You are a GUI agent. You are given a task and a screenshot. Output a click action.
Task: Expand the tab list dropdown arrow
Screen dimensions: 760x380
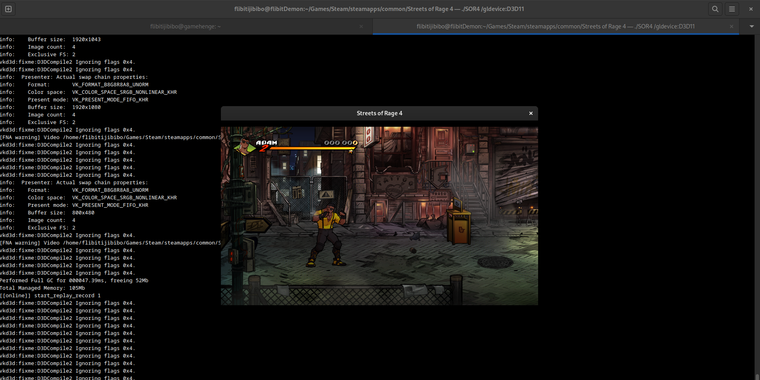coord(752,26)
